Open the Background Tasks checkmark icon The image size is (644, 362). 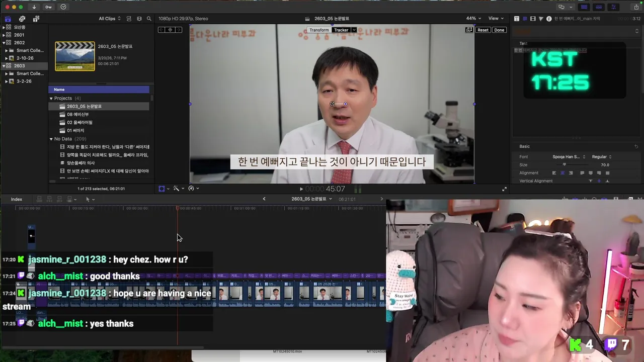(63, 7)
